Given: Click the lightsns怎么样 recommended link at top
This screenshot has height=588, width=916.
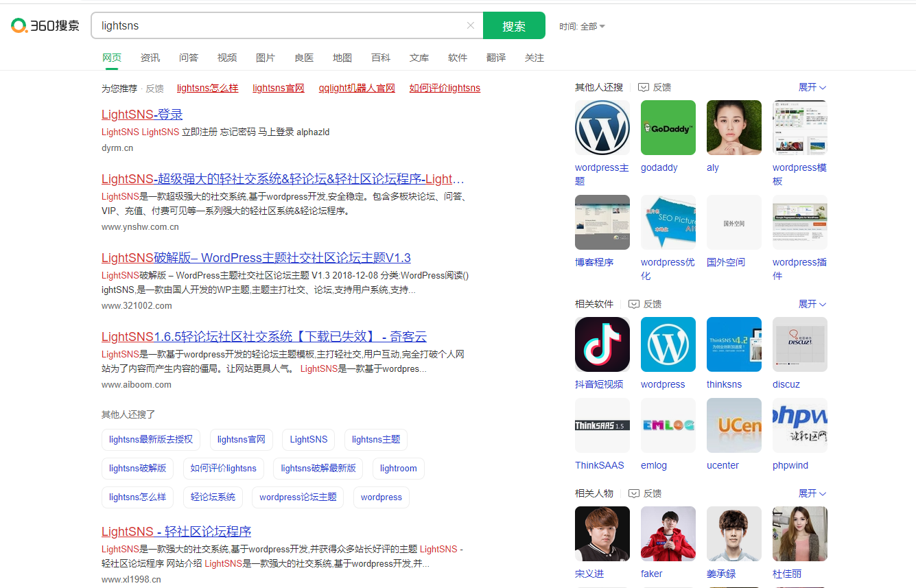Looking at the screenshot, I should pos(207,88).
